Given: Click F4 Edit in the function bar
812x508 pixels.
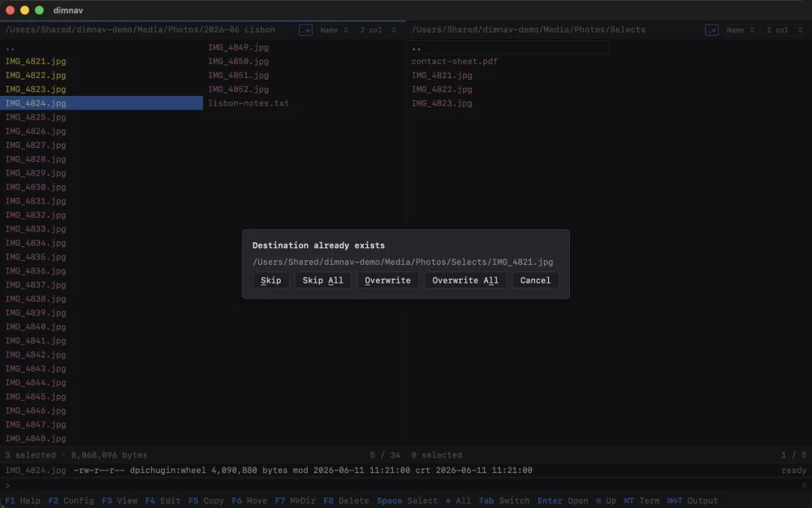Looking at the screenshot, I should coord(162,501).
